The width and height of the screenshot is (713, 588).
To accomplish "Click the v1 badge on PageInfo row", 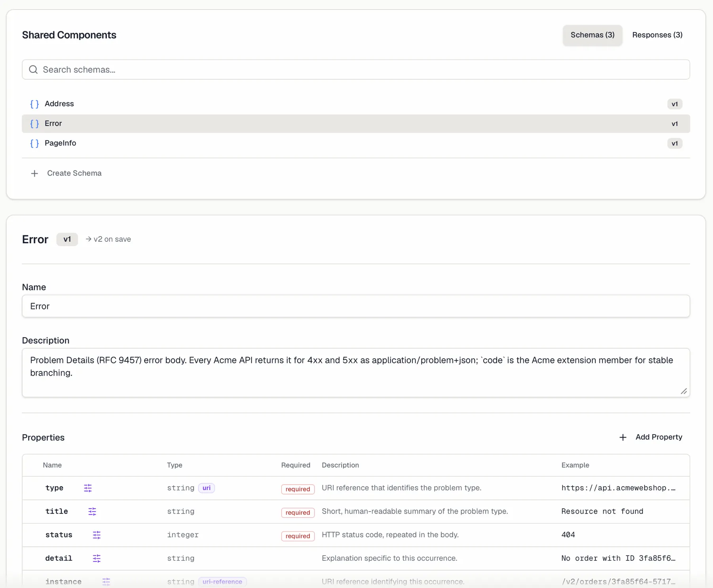I will 675,143.
